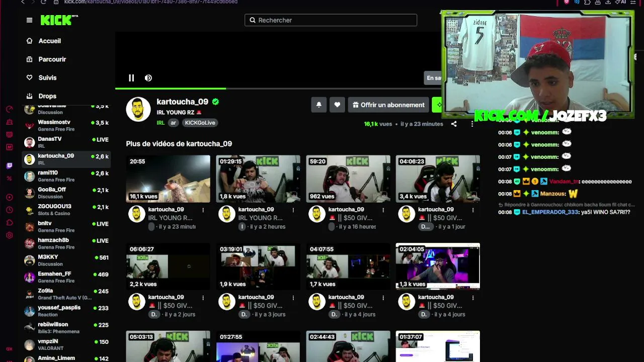
Task: Play the 03:19:01 video thumbnail
Action: [258, 266]
